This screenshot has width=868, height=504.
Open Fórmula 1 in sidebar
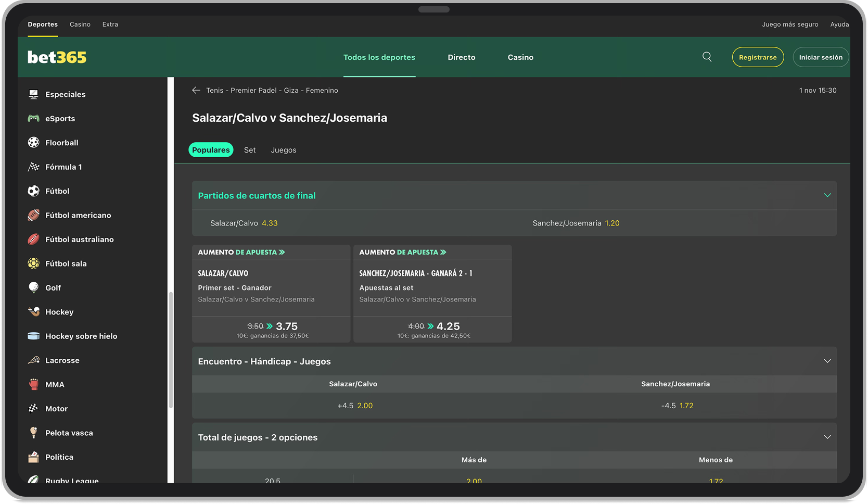pos(63,167)
